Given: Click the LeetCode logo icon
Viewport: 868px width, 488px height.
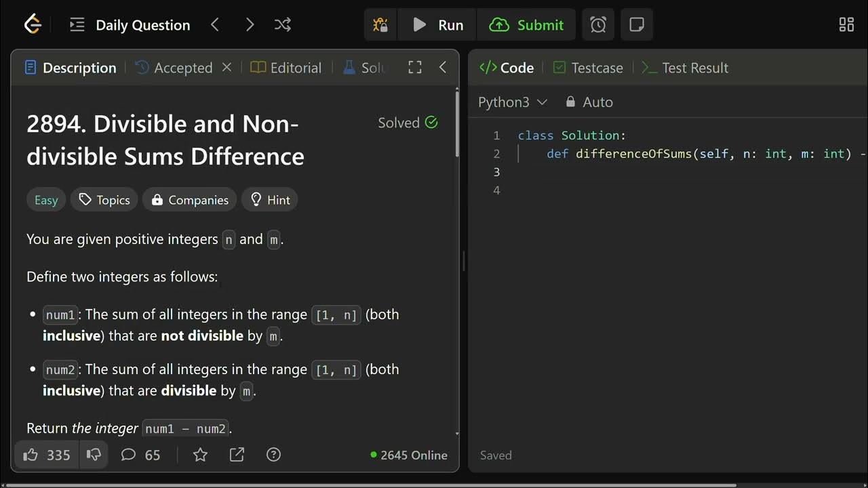Looking at the screenshot, I should [x=33, y=25].
